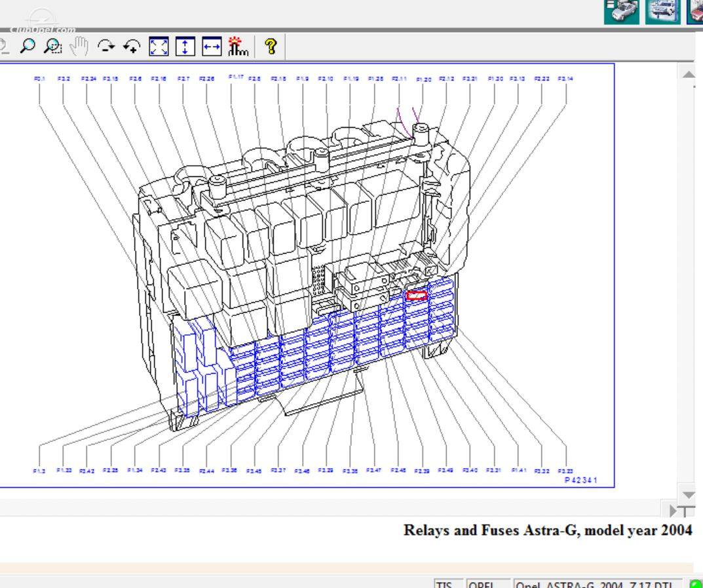Click the F1.9 fuse label at top
This screenshot has width=703, height=588.
coord(303,79)
